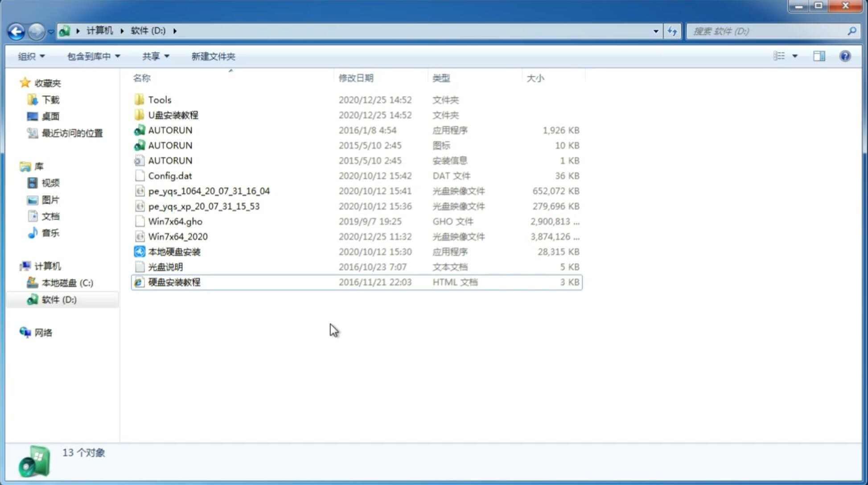
Task: Open the Tools folder
Action: [160, 99]
